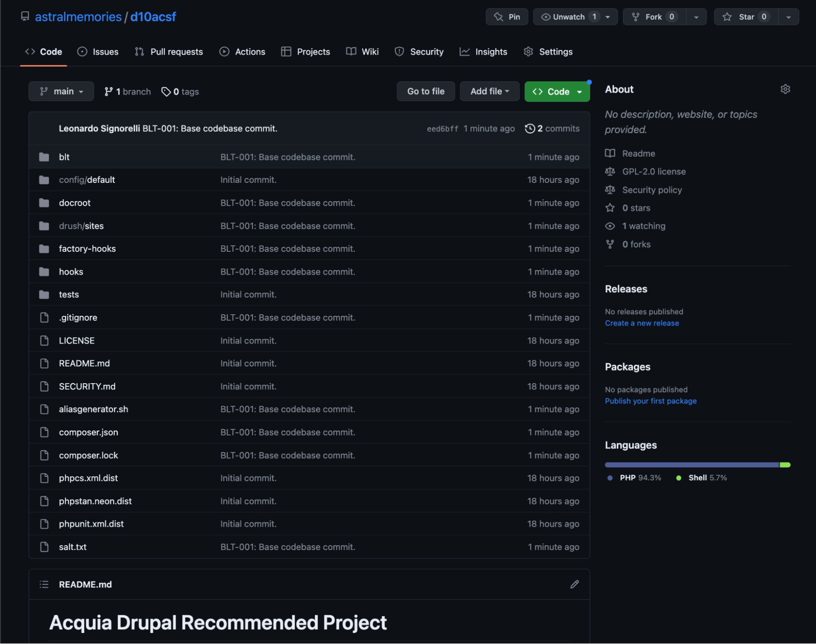Click the hooks folder icon
Screen dimensions: 816x644
tap(44, 271)
